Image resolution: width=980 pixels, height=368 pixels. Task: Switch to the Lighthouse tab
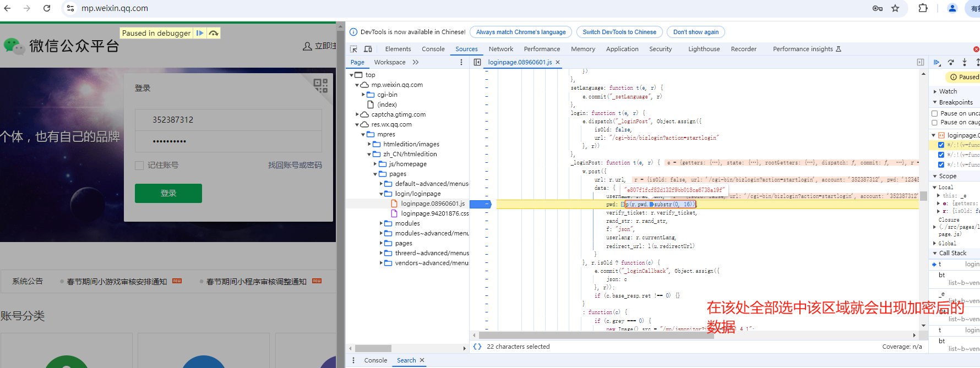(x=704, y=49)
